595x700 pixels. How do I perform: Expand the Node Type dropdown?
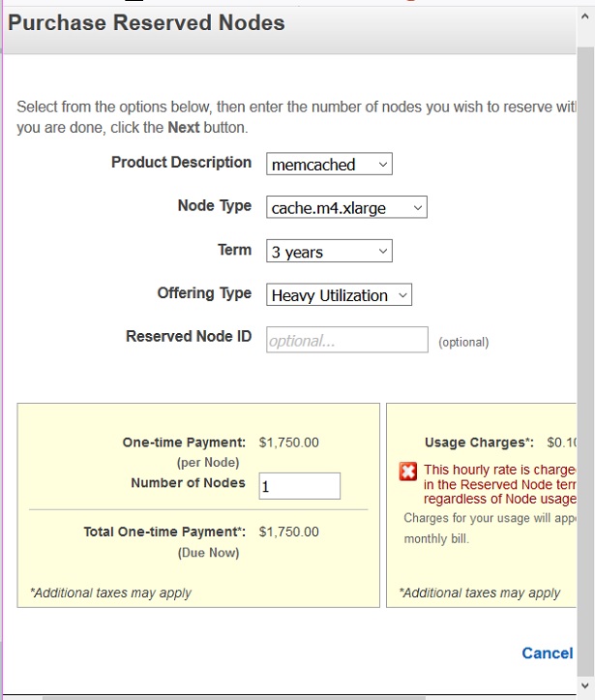point(346,207)
